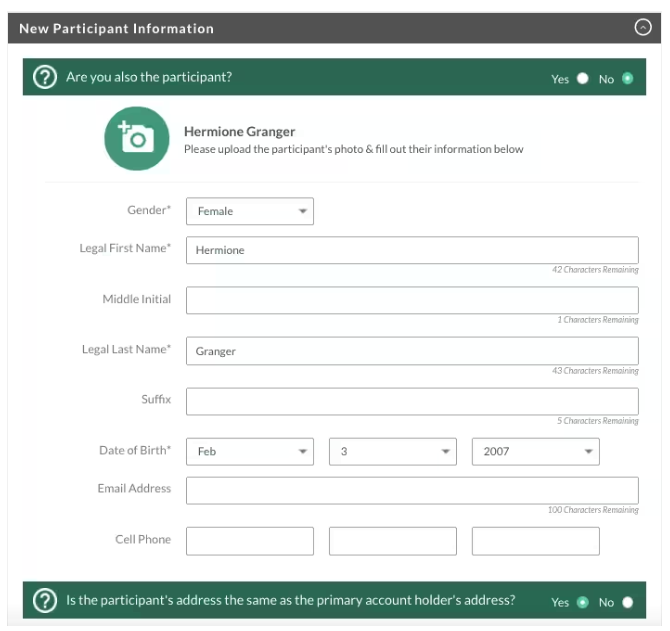Click the Email Address input field

click(x=411, y=490)
